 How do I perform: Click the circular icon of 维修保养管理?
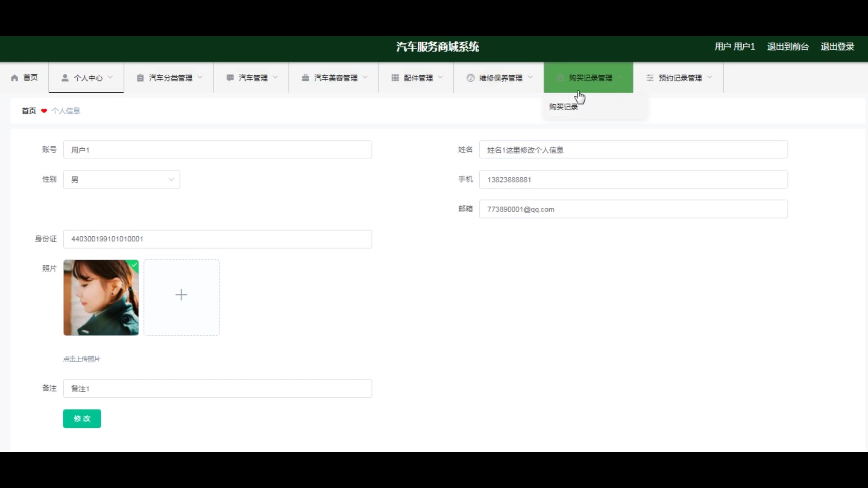[x=471, y=78]
